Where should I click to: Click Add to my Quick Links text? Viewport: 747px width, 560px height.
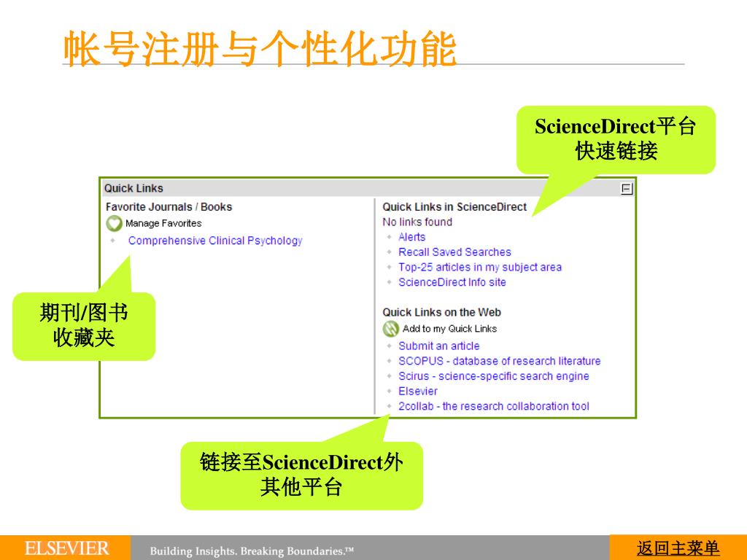coord(449,329)
